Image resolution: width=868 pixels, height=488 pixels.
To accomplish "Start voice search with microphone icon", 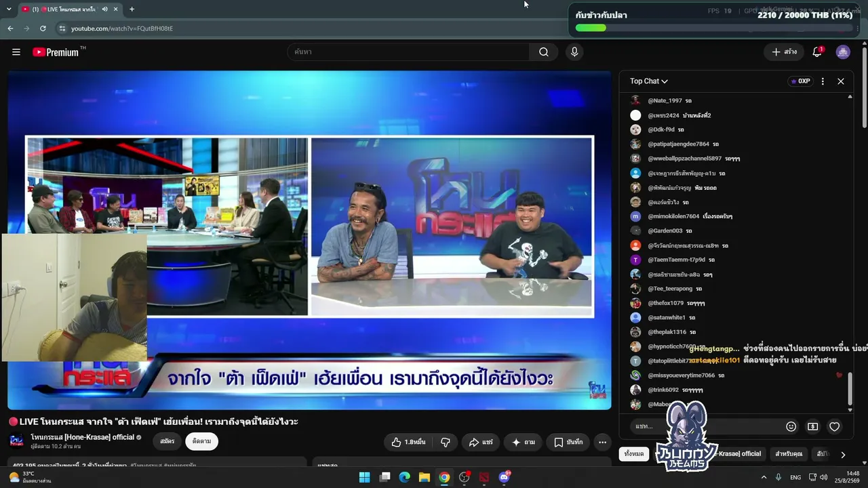I will tap(574, 52).
